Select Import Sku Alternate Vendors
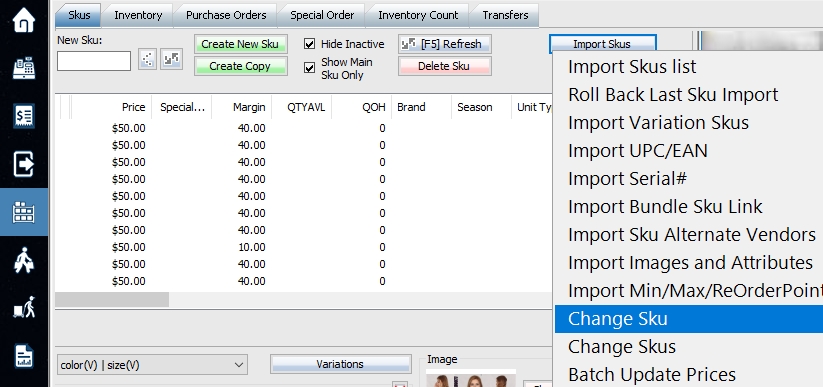 click(x=689, y=234)
